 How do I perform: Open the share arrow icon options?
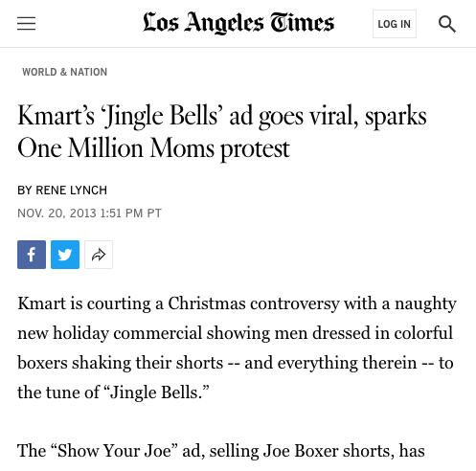point(99,255)
